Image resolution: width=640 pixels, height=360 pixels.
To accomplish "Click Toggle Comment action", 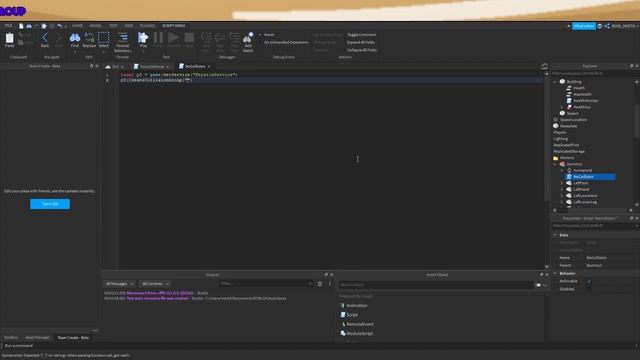I will click(361, 35).
